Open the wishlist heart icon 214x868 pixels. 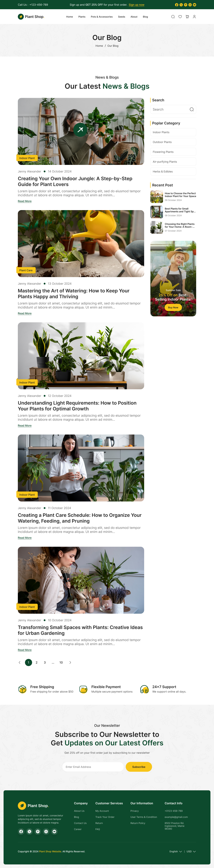(180, 17)
